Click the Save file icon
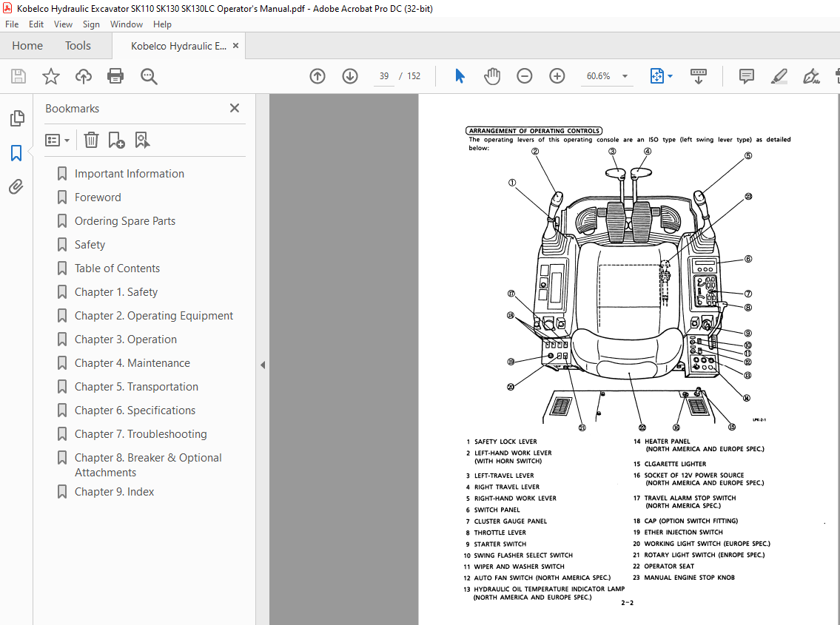This screenshot has width=840, height=625. click(19, 76)
